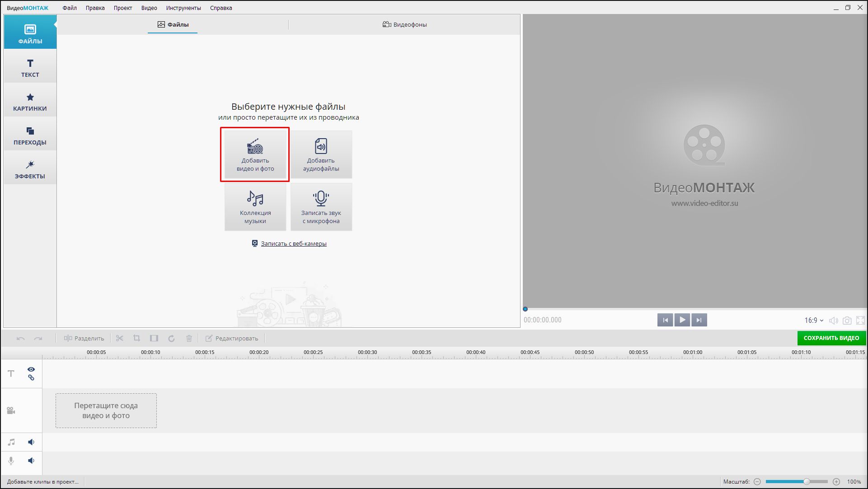Open the 16:9 aspect ratio dropdown
868x489 pixels.
[x=814, y=320]
